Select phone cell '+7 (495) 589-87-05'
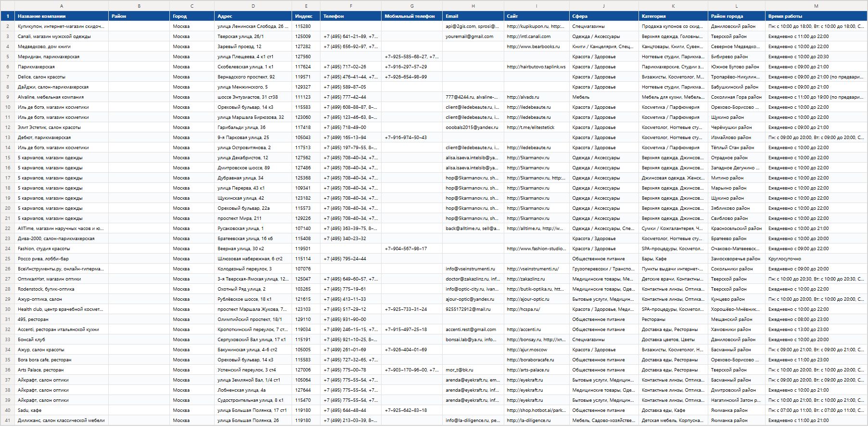This screenshot has height=434, width=868. point(351,87)
